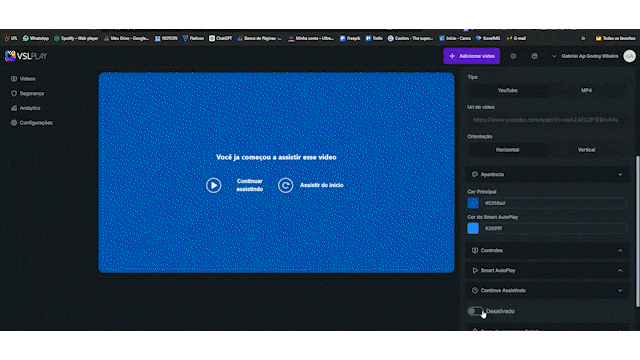640x360 pixels.
Task: Click the Segurança shield icon
Action: (x=14, y=93)
